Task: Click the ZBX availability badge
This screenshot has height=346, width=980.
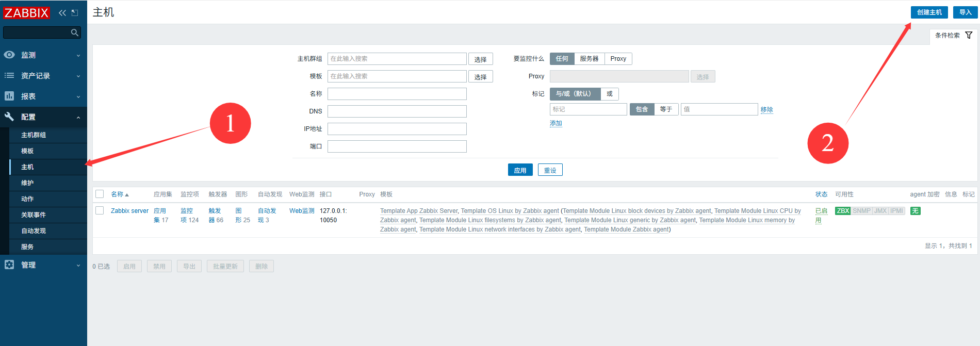Action: tap(843, 211)
